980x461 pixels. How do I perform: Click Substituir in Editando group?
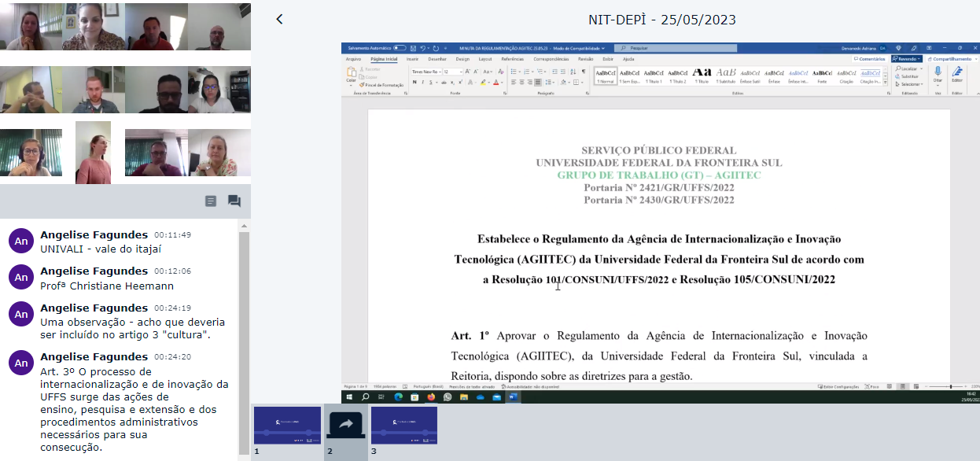(908, 76)
